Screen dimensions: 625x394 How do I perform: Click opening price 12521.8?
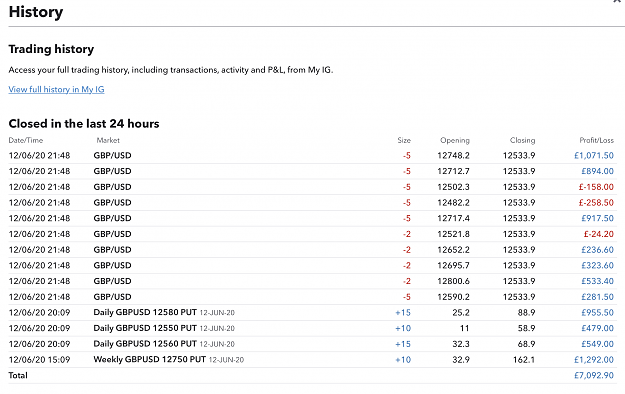(x=453, y=234)
